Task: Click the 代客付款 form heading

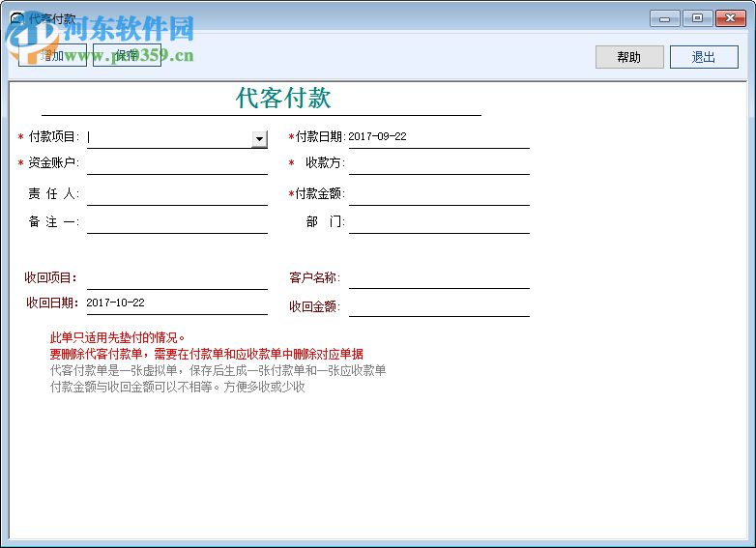Action: pos(283,98)
